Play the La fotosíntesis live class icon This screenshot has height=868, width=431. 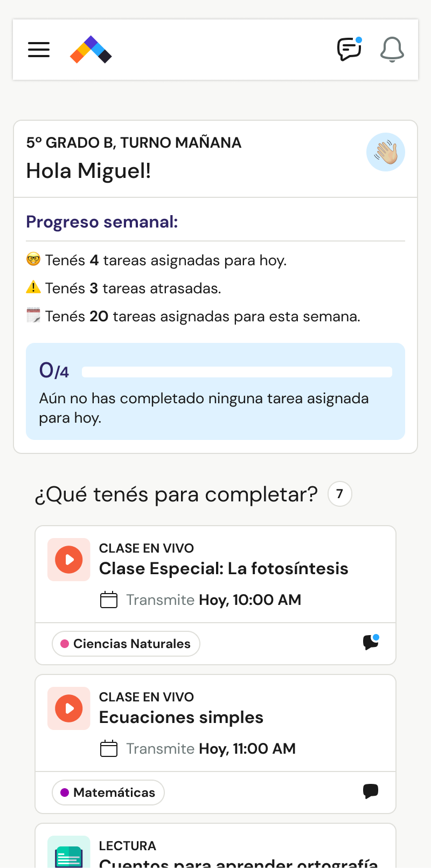click(69, 560)
